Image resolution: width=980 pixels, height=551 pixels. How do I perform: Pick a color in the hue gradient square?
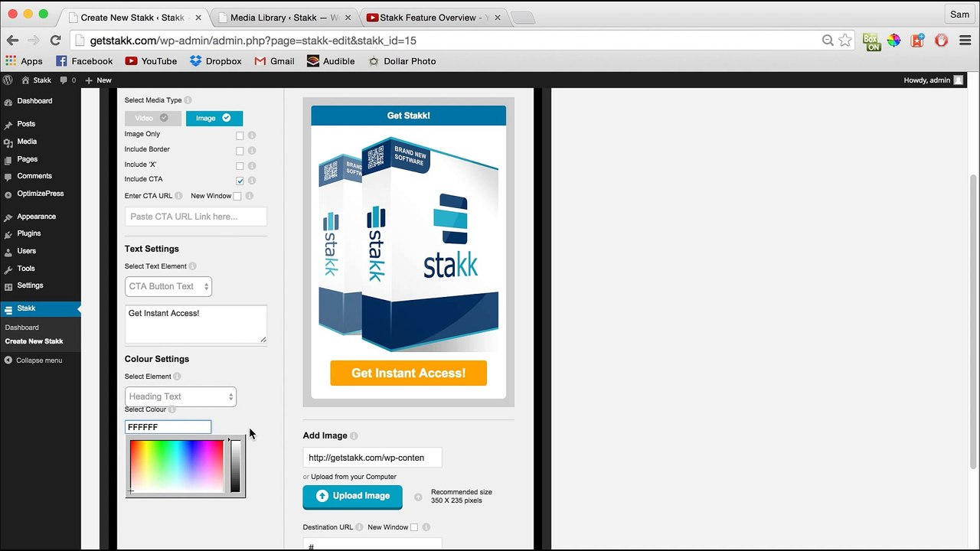click(177, 466)
